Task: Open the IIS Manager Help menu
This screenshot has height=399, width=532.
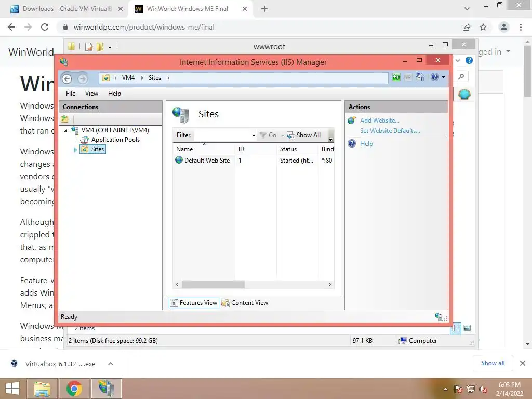Action: 114,94
